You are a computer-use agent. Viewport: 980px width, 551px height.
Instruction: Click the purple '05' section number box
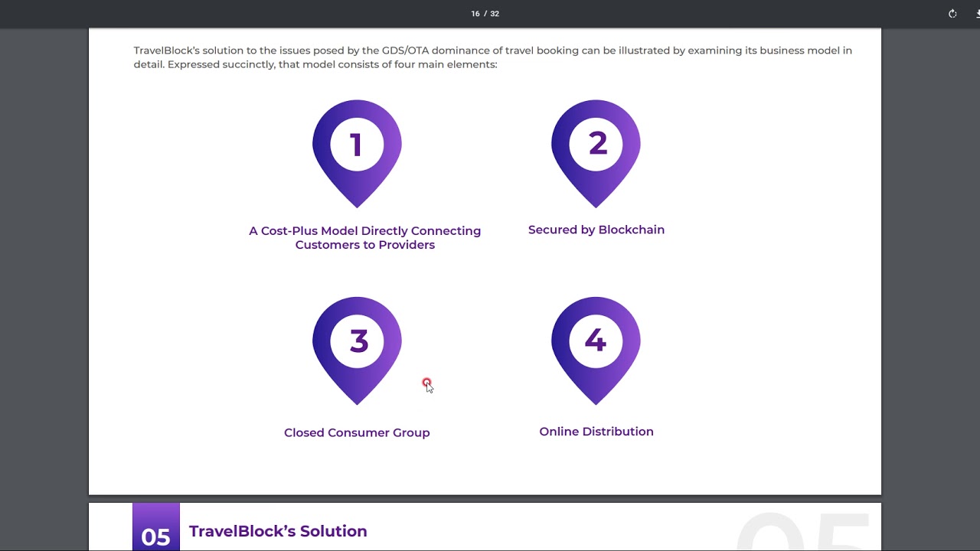156,527
